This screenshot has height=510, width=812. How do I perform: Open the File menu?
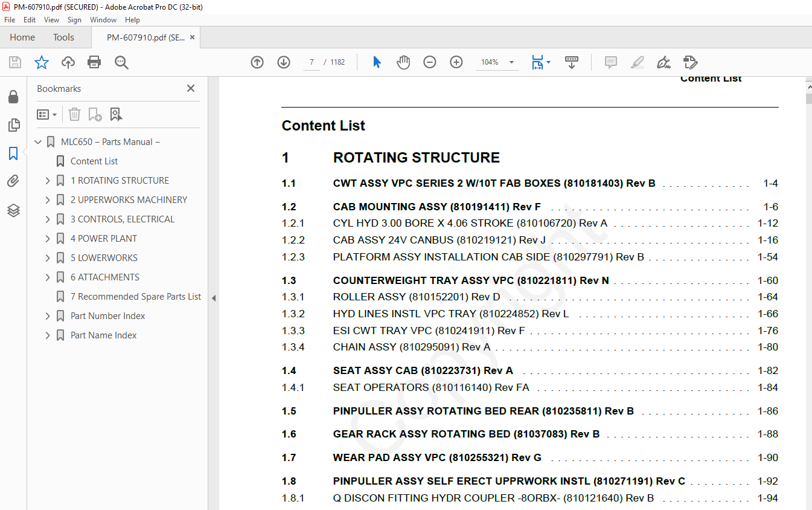coord(10,20)
